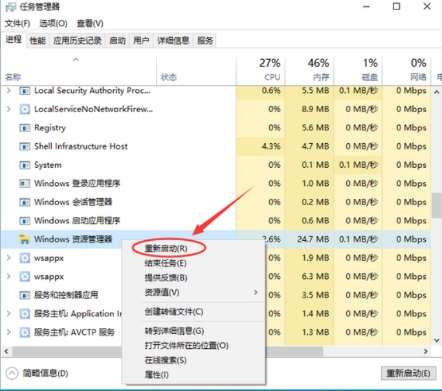
Task: Click the horizontal scrollbar right arrow
Action: [425, 351]
